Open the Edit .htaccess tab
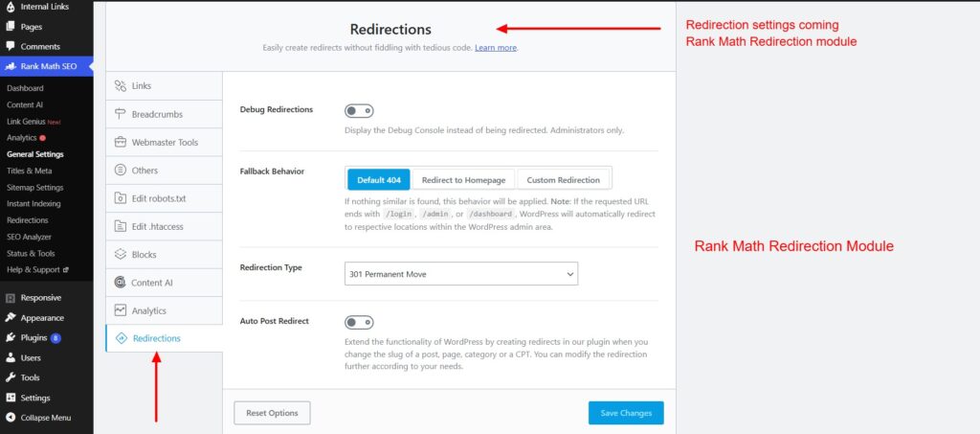Viewport: 980px width, 434px height. pos(164,226)
